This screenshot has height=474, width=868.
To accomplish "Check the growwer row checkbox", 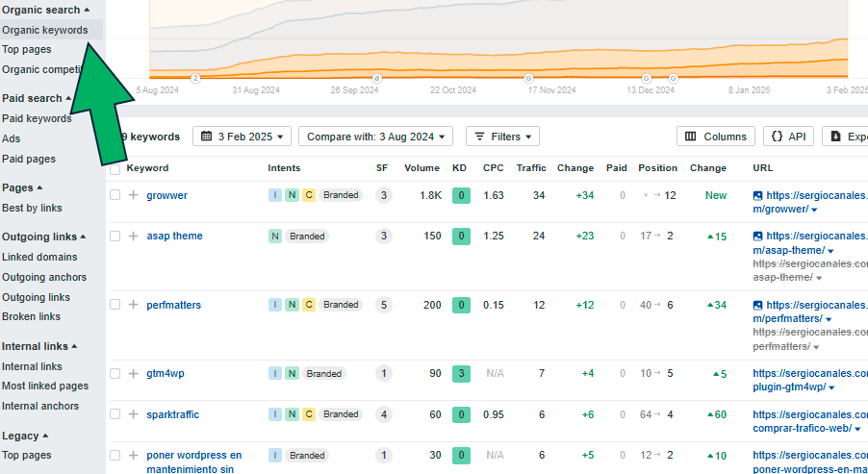I will click(x=115, y=195).
